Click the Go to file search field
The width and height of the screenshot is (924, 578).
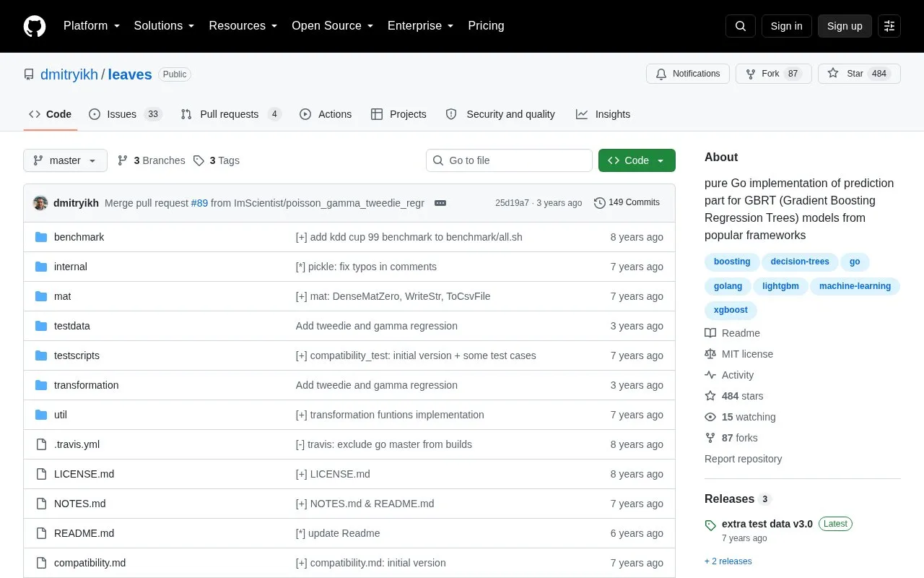tap(509, 160)
